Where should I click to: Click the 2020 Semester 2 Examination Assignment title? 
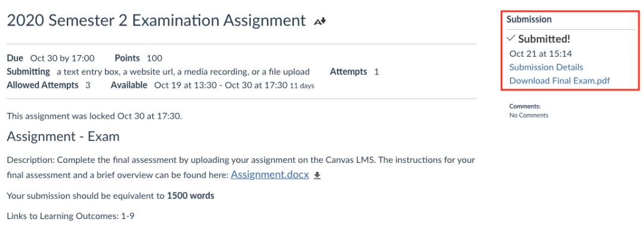[x=156, y=20]
